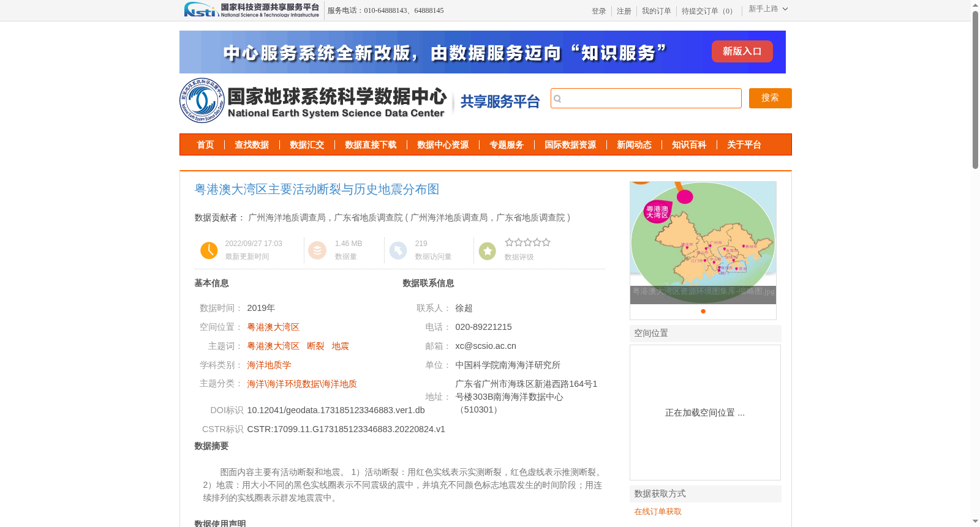Open the 新闻动态 menu item

tap(634, 145)
